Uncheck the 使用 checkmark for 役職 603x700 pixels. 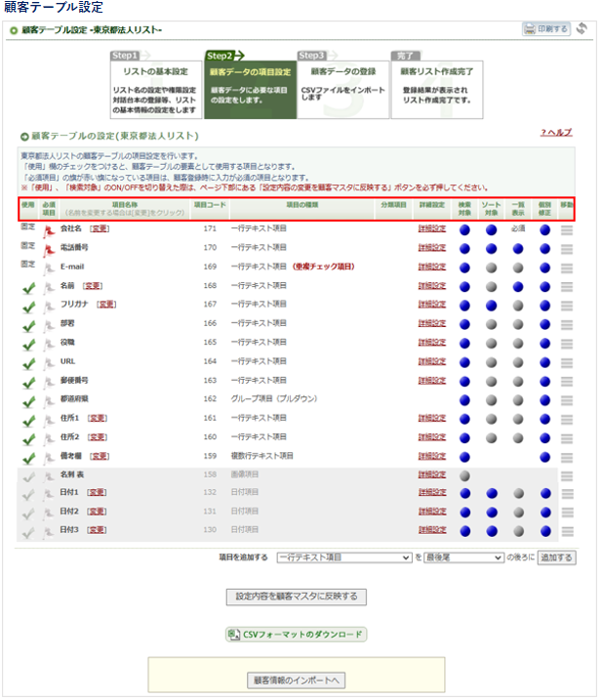coord(28,345)
